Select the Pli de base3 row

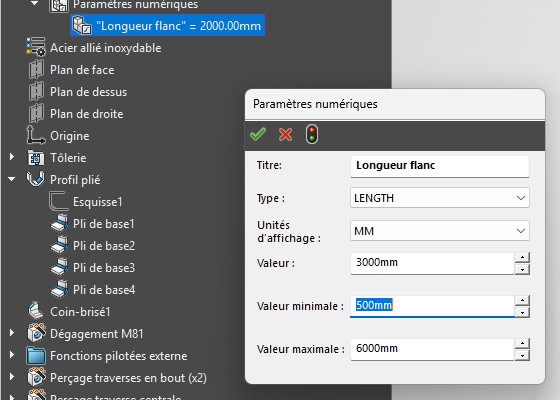[93, 267]
